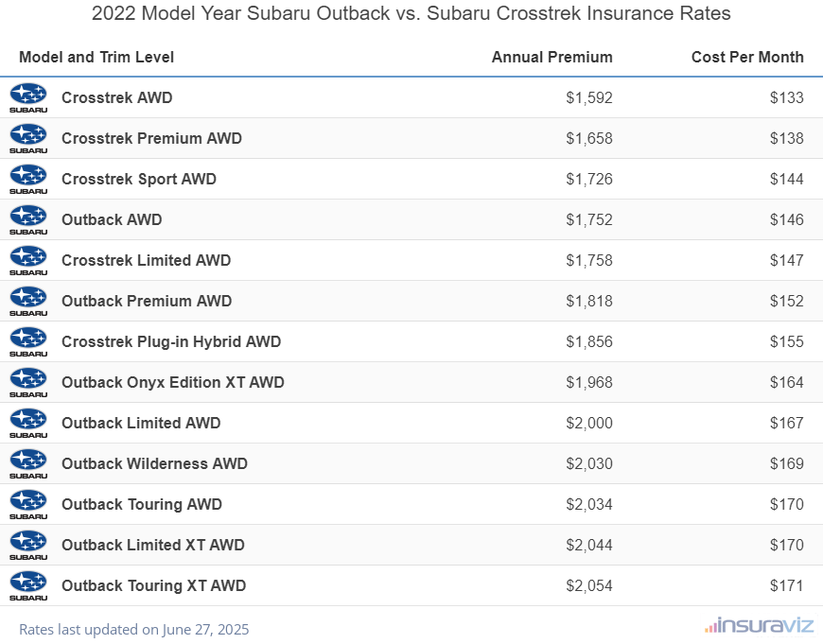This screenshot has width=823, height=644.
Task: Click the $2,000 annual premium value
Action: pyautogui.click(x=589, y=423)
